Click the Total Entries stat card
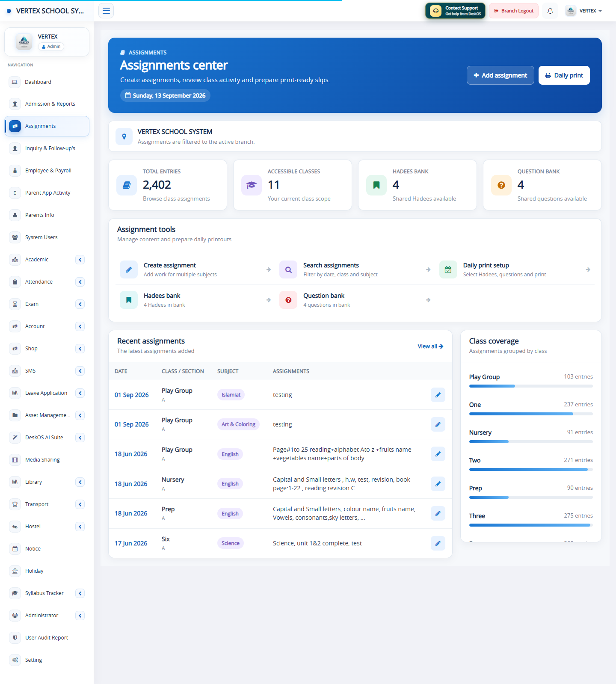 (168, 185)
